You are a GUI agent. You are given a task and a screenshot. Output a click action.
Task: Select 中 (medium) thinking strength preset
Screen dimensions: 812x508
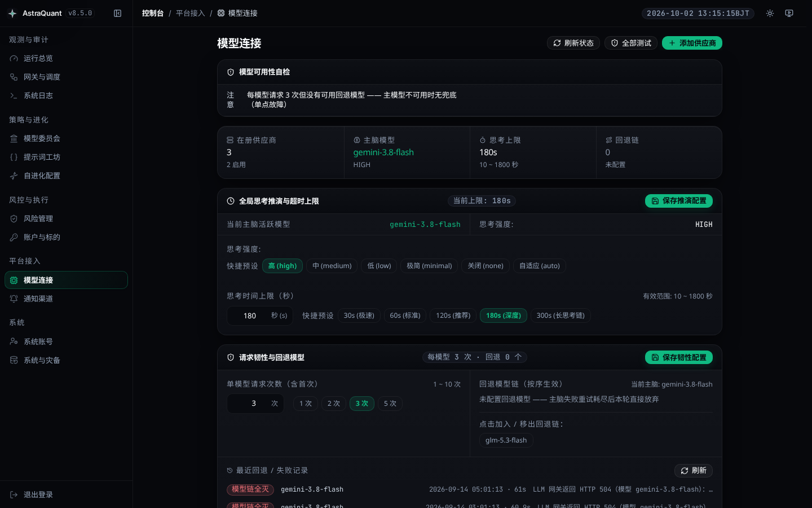[332, 266]
